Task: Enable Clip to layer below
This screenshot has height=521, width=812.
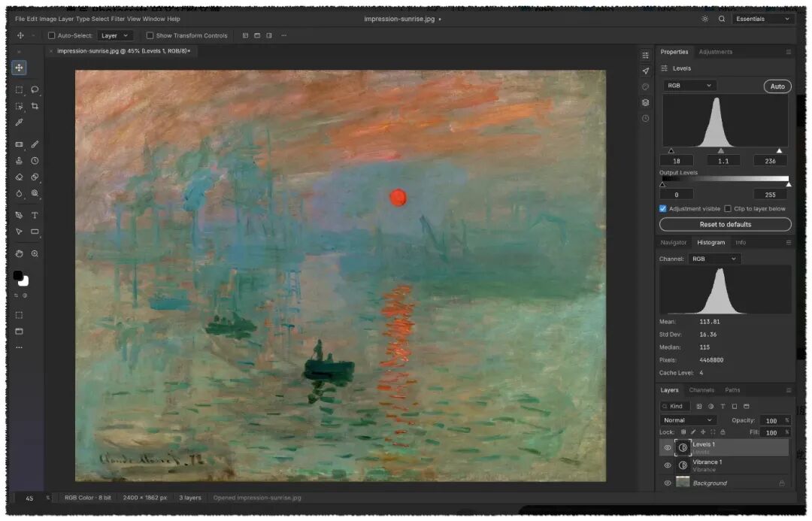Action: tap(728, 209)
